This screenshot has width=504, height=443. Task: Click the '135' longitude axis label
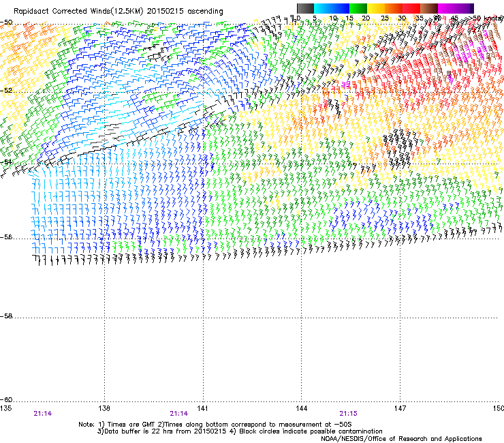(5, 408)
